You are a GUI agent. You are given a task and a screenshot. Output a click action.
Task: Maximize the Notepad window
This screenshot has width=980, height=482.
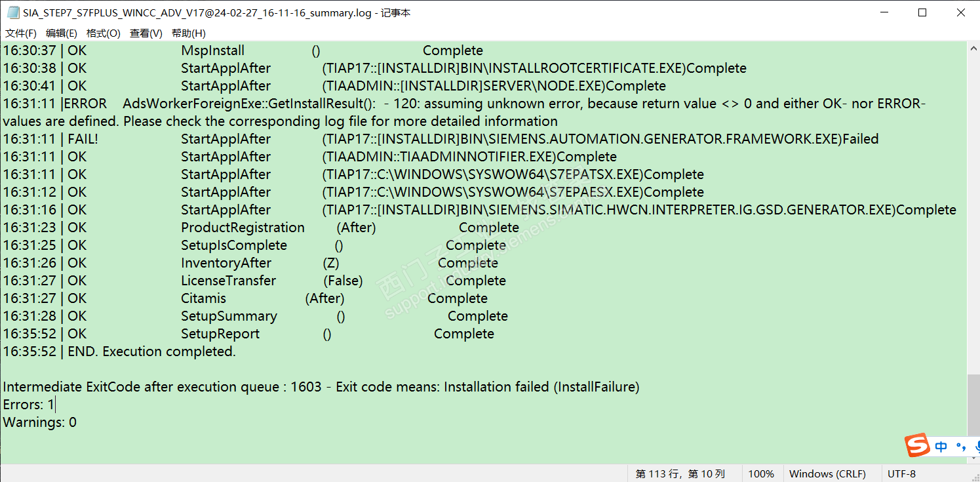pos(922,12)
